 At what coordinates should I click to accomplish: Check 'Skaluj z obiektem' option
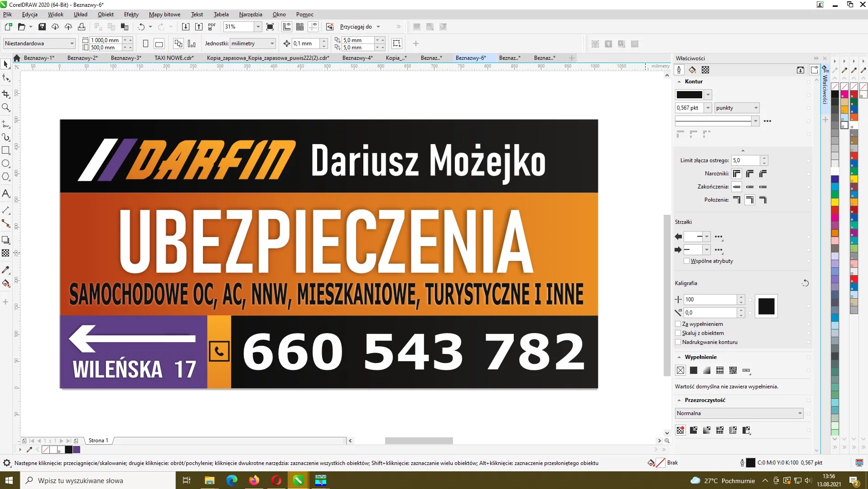click(679, 333)
